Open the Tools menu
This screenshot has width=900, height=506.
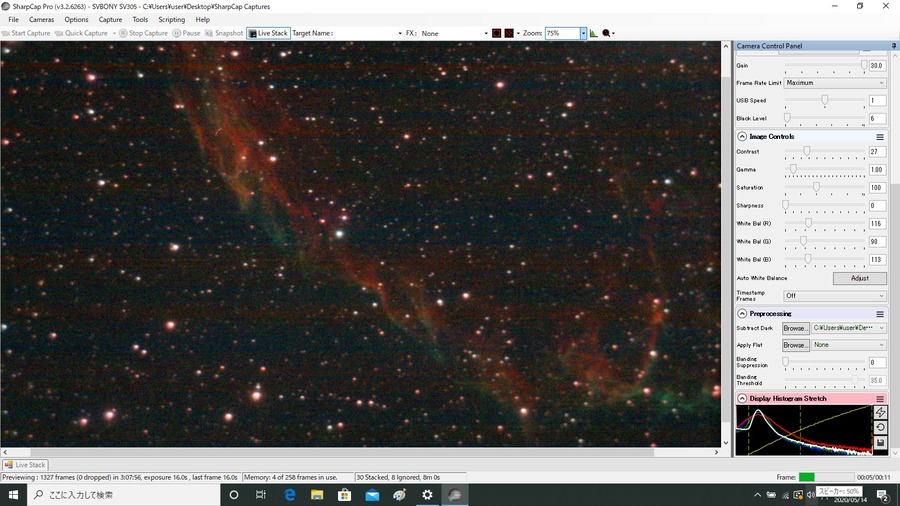click(140, 20)
